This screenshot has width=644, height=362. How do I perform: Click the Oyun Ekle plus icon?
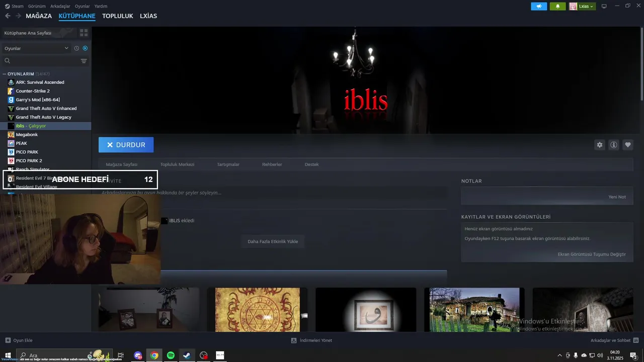(8, 340)
